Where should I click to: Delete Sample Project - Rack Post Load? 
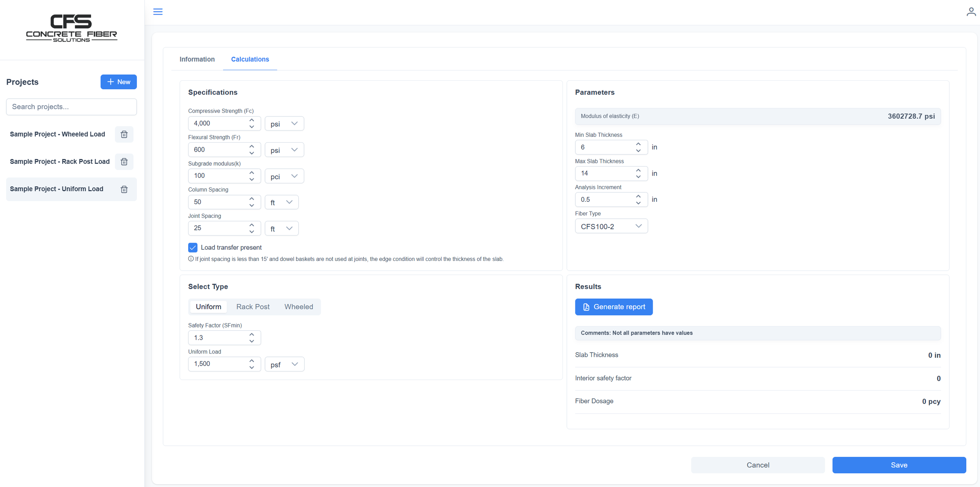[x=124, y=162]
